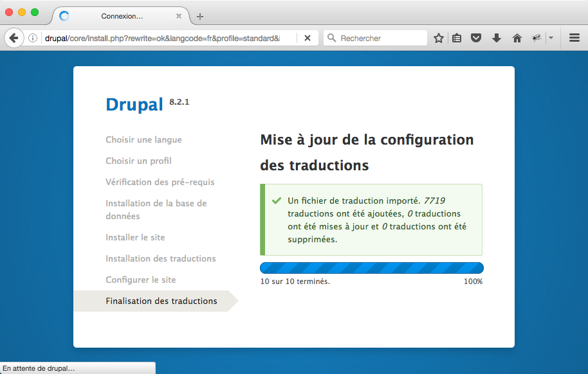
Task: Click the search magnifier icon
Action: (x=331, y=38)
